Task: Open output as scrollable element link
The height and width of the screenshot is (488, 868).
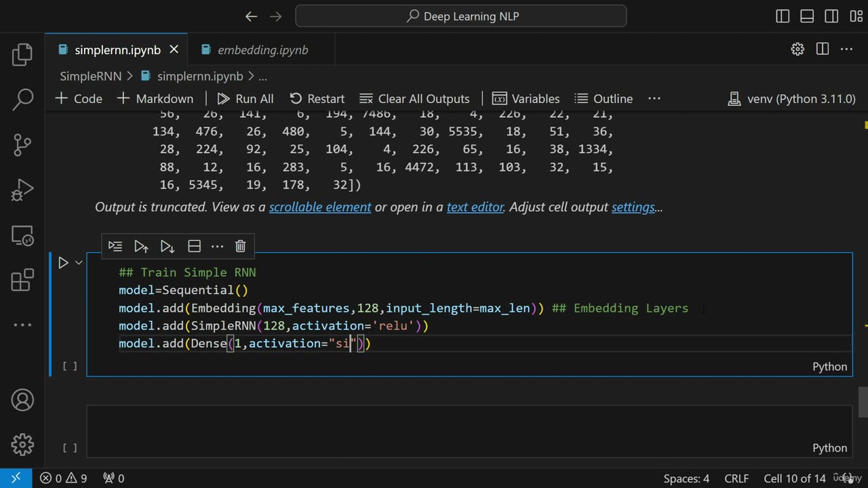Action: pos(320,207)
